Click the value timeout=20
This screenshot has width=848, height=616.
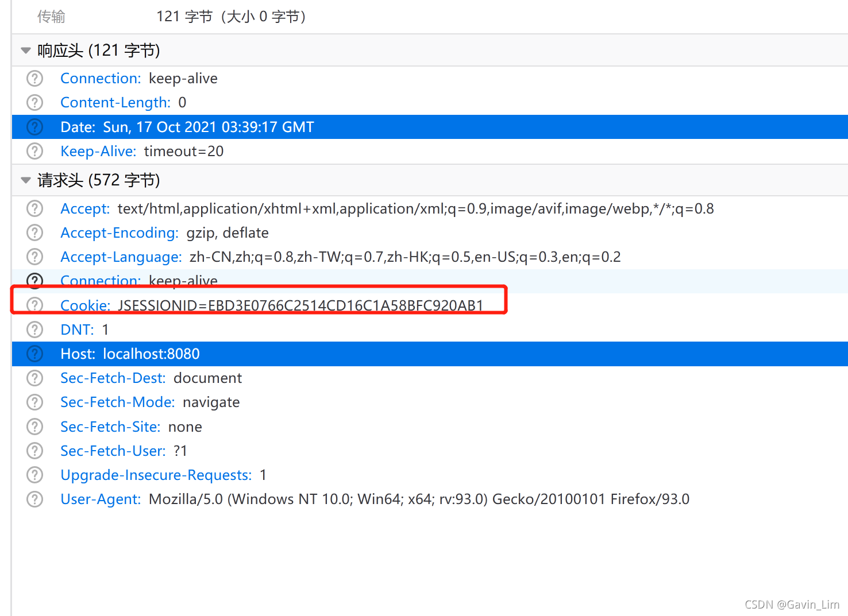[184, 151]
